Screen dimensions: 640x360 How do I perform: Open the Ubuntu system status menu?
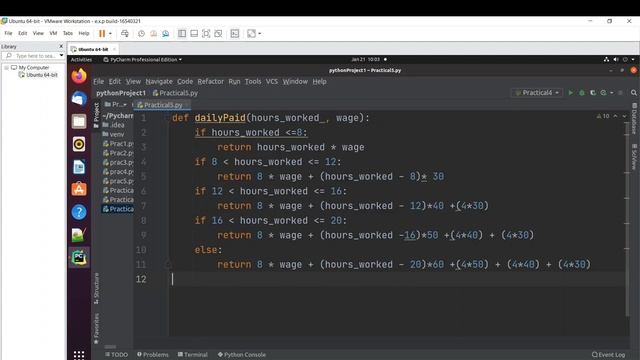619,60
